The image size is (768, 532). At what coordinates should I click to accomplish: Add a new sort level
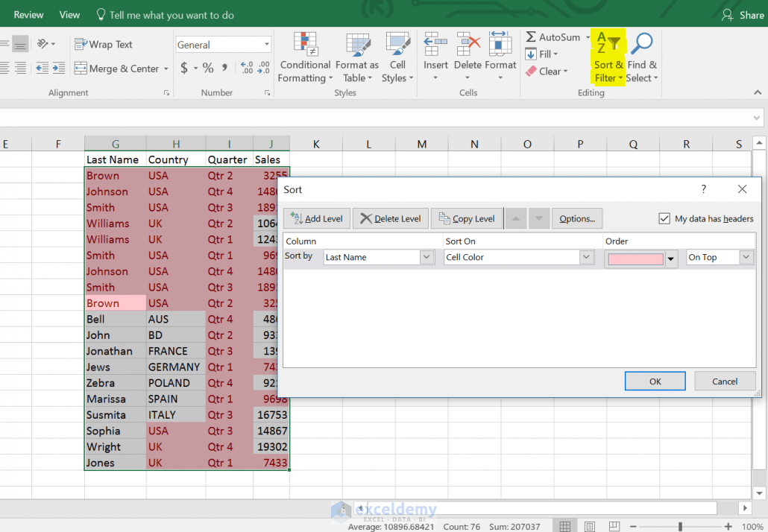point(316,218)
